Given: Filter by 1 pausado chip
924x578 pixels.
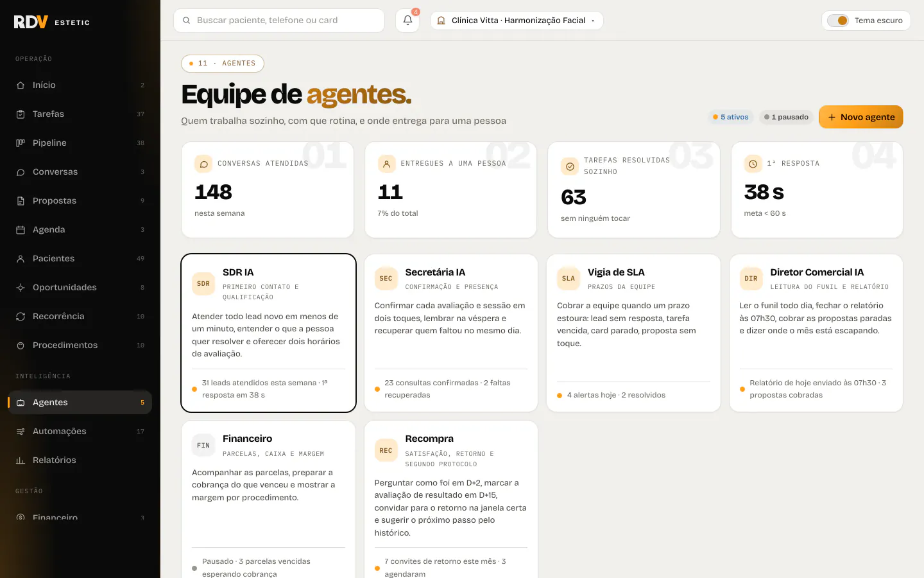Looking at the screenshot, I should 787,117.
